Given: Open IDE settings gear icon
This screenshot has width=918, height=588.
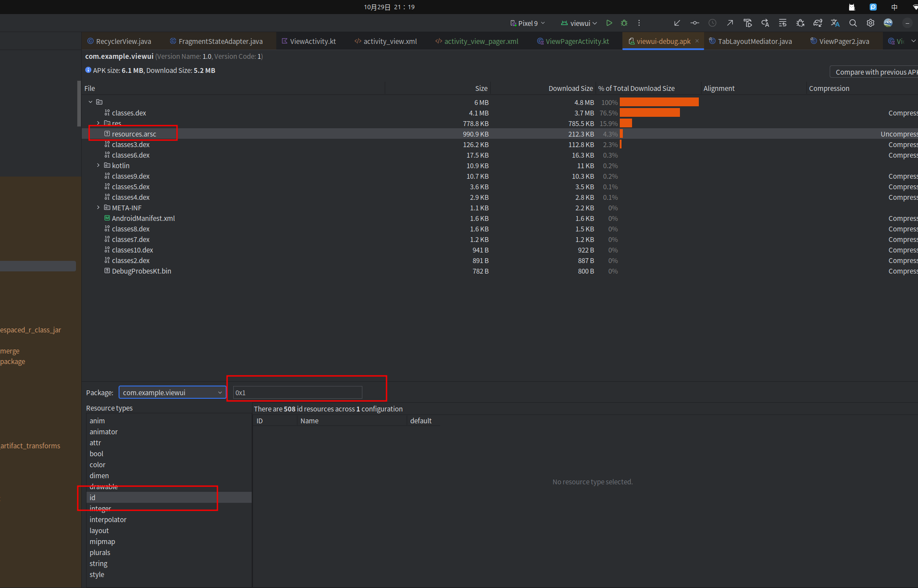Looking at the screenshot, I should tap(870, 23).
